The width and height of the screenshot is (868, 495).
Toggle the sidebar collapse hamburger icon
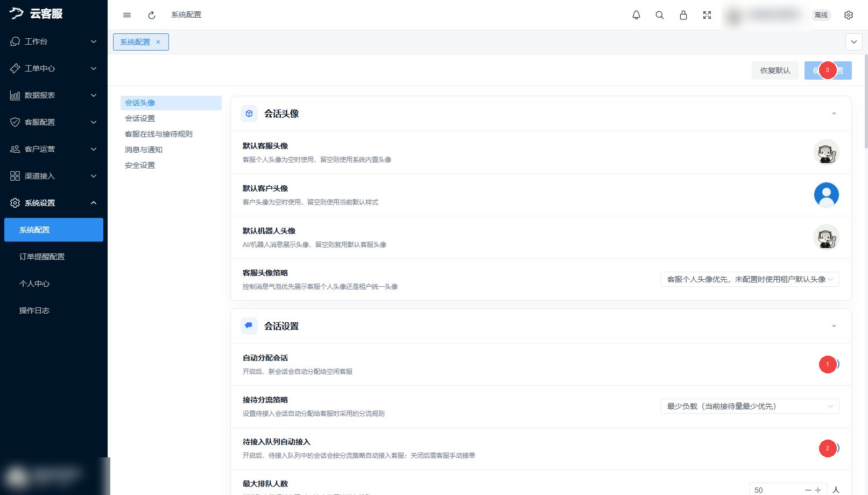127,15
